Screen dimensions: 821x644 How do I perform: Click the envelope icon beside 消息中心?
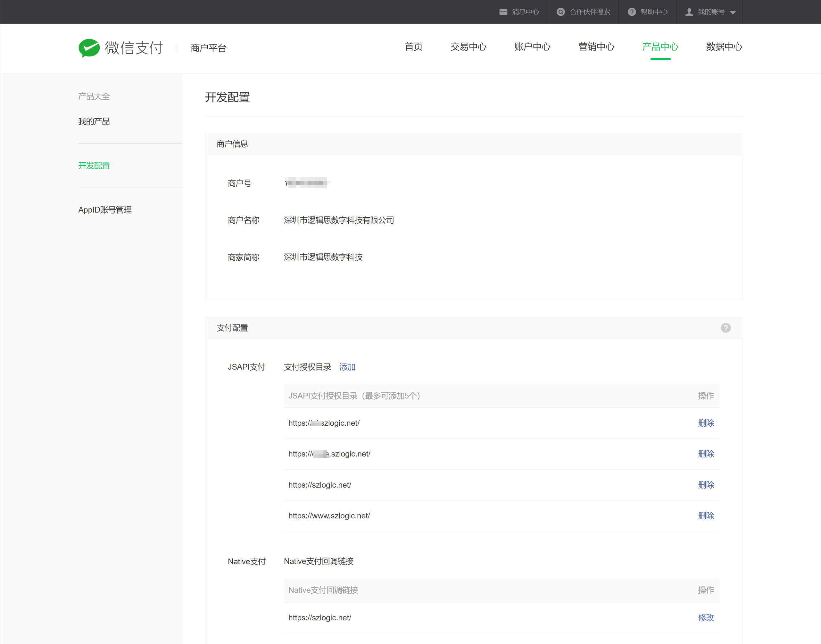503,12
